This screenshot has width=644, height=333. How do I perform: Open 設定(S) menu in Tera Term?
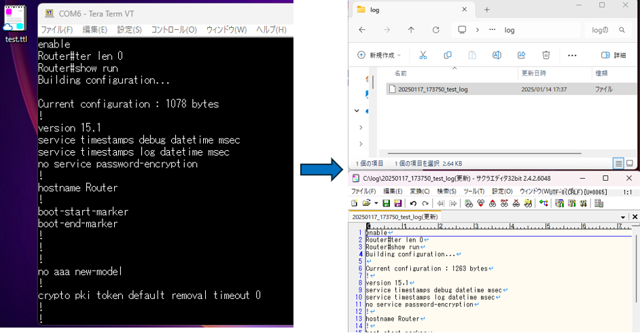(129, 30)
